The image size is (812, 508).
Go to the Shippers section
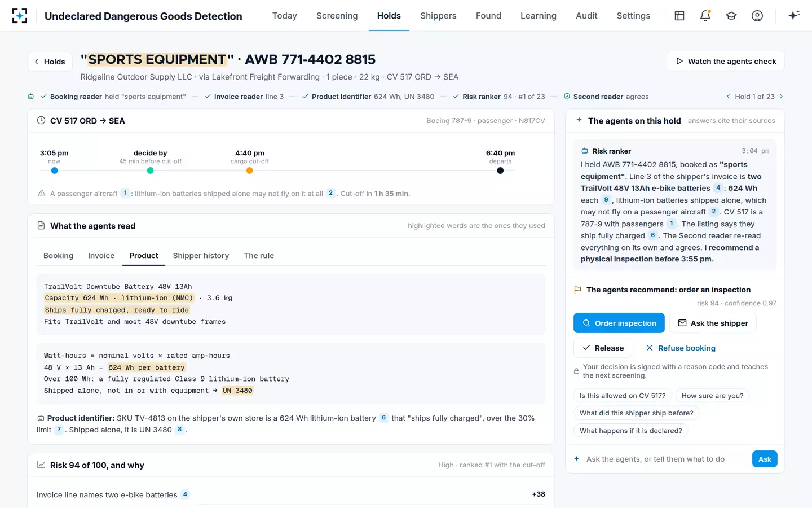tap(438, 16)
